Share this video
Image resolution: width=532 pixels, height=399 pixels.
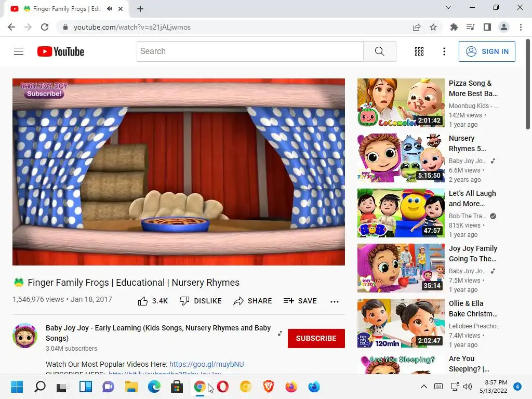(253, 301)
